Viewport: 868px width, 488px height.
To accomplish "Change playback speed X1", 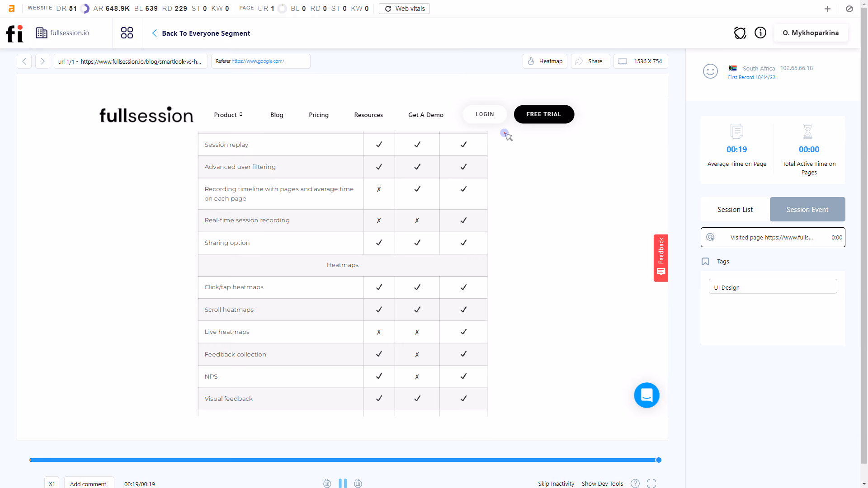I will (x=52, y=483).
